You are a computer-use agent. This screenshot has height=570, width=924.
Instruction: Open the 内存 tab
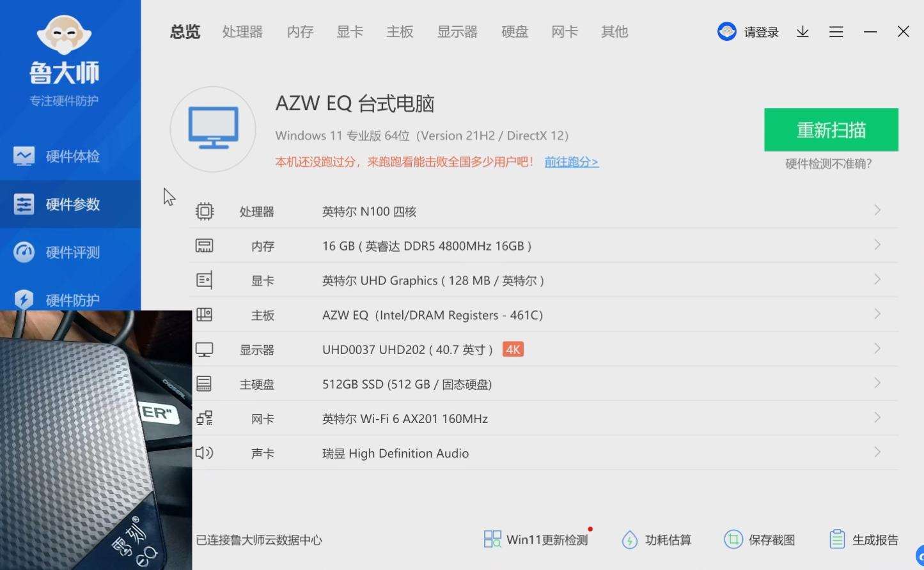click(x=300, y=32)
